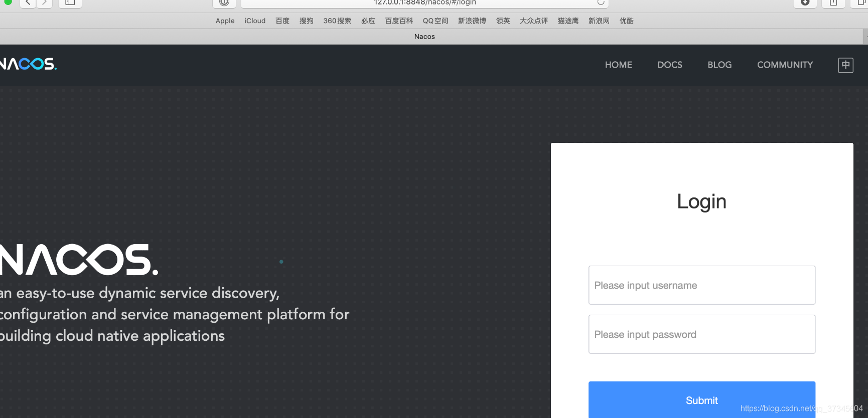Click the reload page icon in address bar
The height and width of the screenshot is (418, 868).
[601, 3]
